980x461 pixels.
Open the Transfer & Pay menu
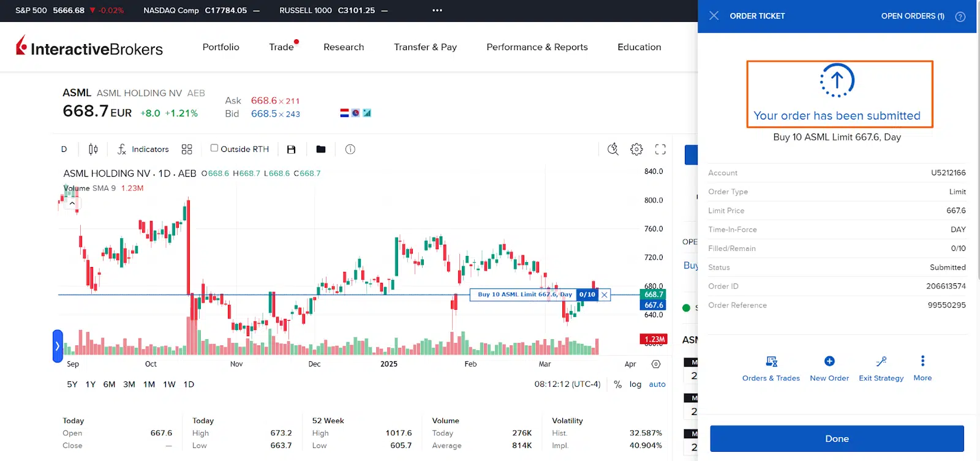[x=426, y=47]
